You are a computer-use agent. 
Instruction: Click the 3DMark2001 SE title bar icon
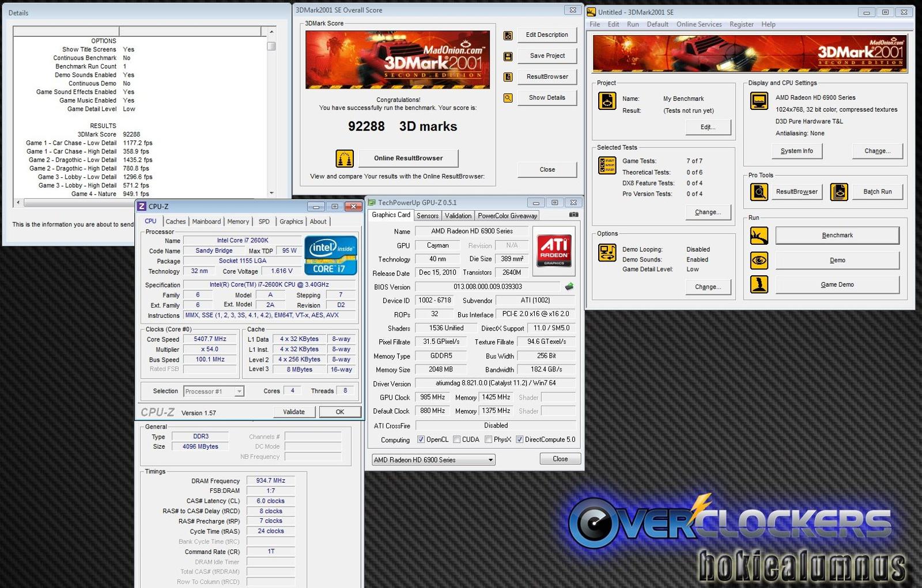pyautogui.click(x=591, y=12)
